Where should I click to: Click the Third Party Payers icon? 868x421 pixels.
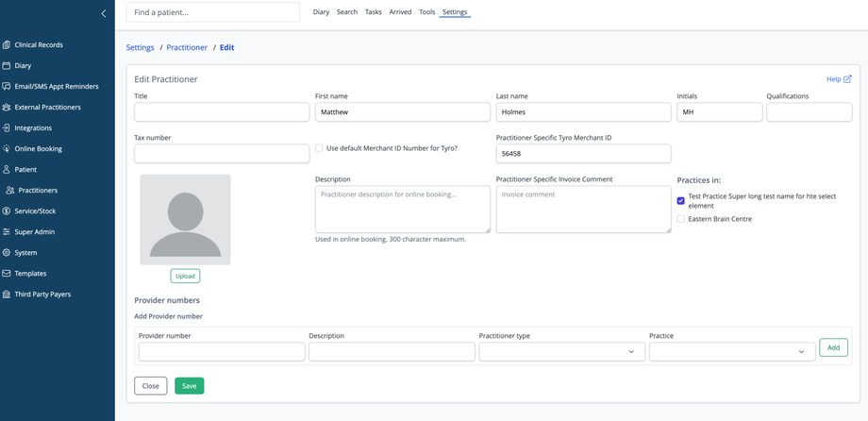click(7, 295)
